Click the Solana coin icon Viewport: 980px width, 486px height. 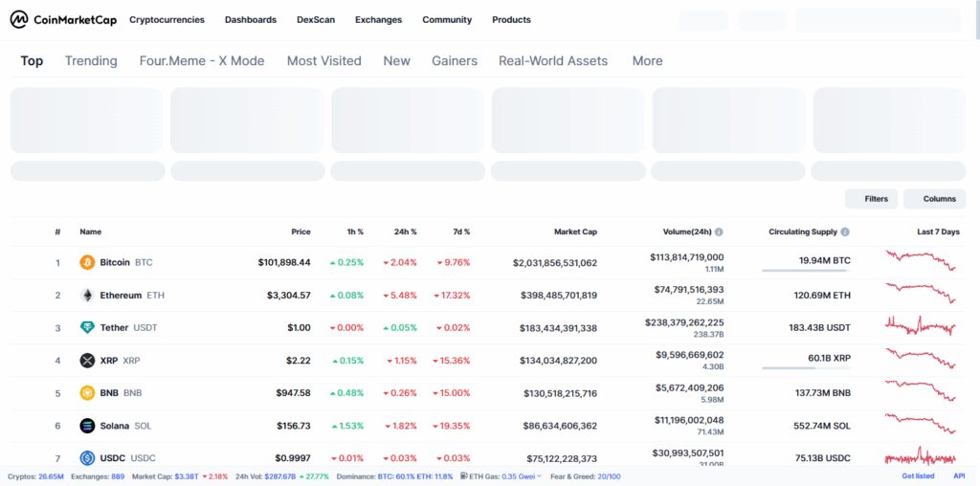(87, 426)
